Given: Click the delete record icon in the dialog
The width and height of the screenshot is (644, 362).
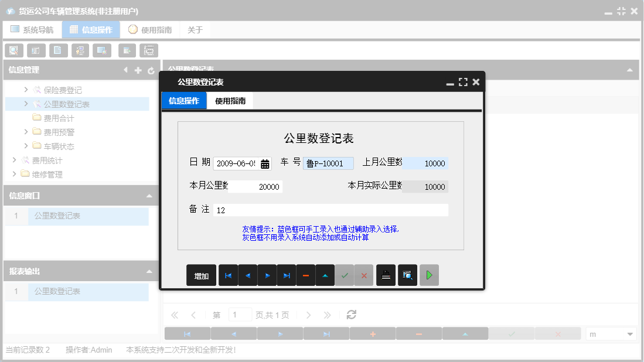Looking at the screenshot, I should [305, 275].
